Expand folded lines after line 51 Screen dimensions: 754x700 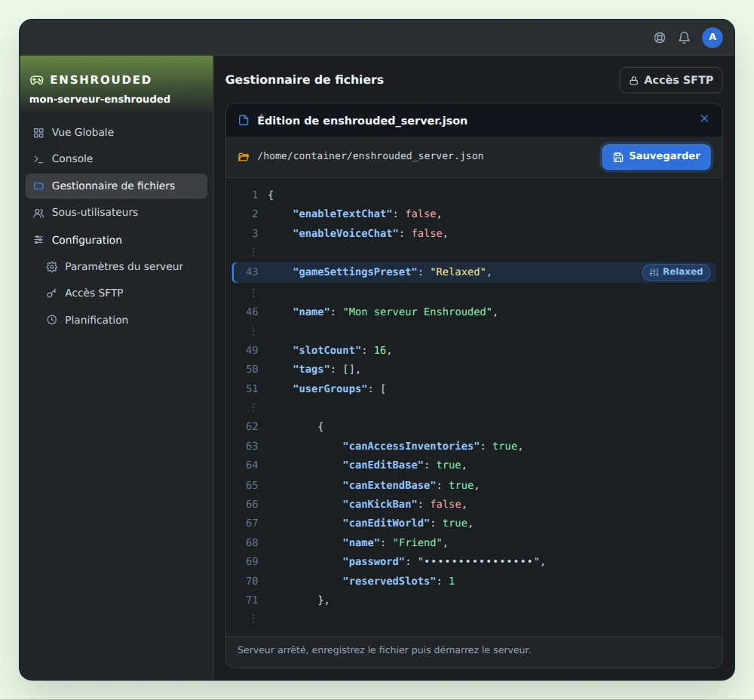point(253,407)
